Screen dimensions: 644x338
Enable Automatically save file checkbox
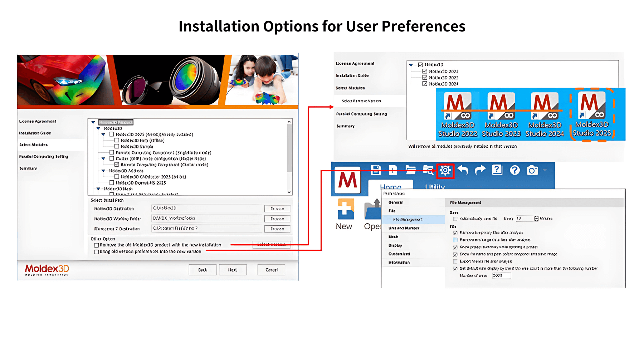[x=455, y=219]
